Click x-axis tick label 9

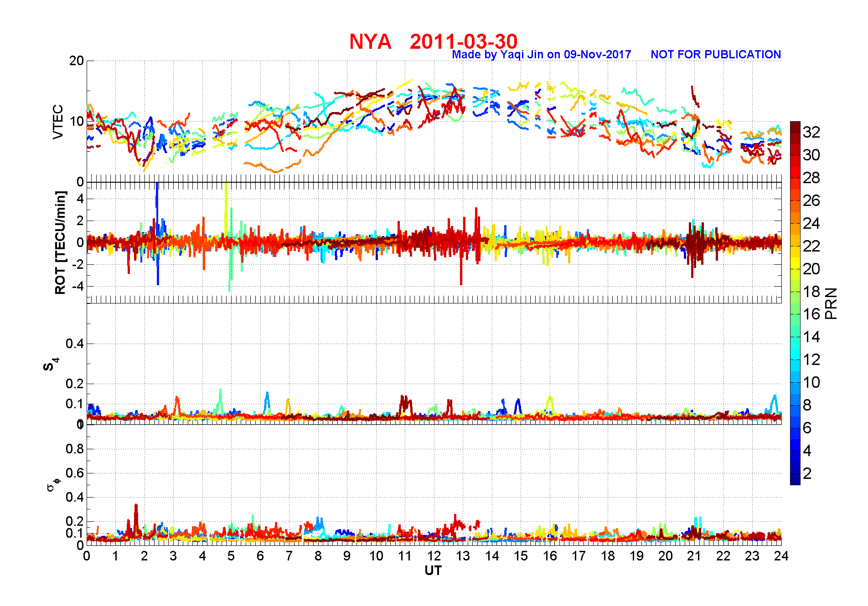(347, 556)
